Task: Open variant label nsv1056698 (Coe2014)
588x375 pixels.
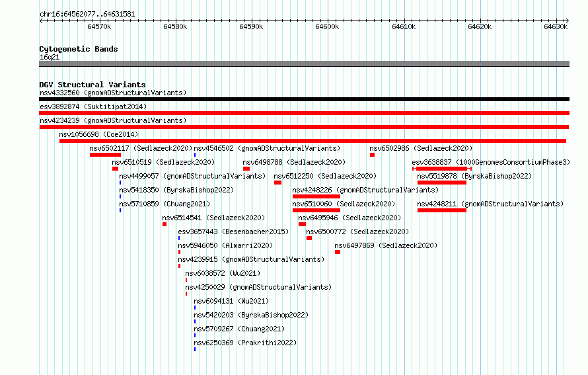Action: point(98,134)
